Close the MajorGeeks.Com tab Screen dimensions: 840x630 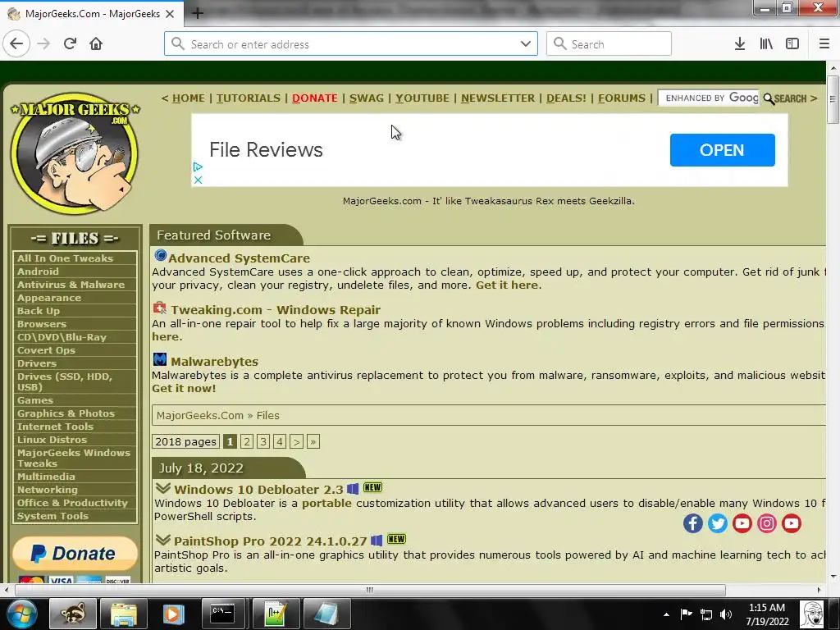pos(170,14)
